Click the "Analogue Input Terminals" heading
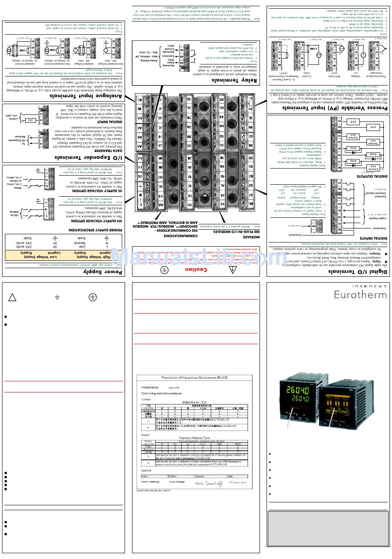Screen dimensions: 392x559 [x=87, y=96]
